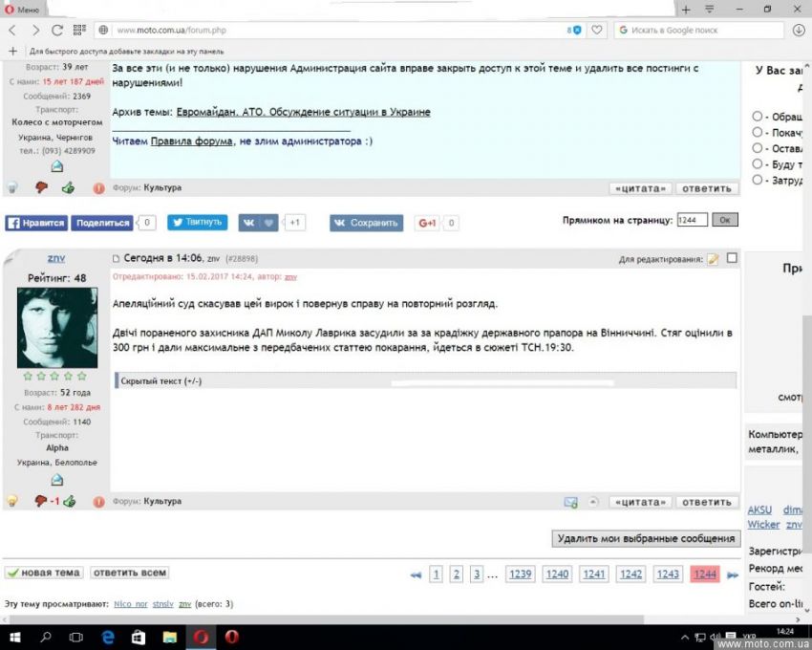Give thumbs down to first post

pyautogui.click(x=41, y=187)
